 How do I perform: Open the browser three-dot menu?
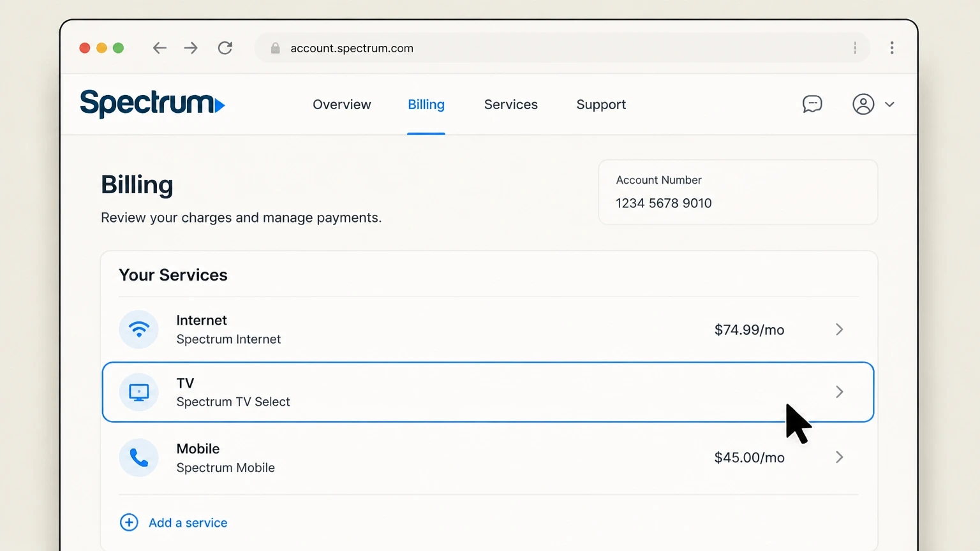pos(892,48)
